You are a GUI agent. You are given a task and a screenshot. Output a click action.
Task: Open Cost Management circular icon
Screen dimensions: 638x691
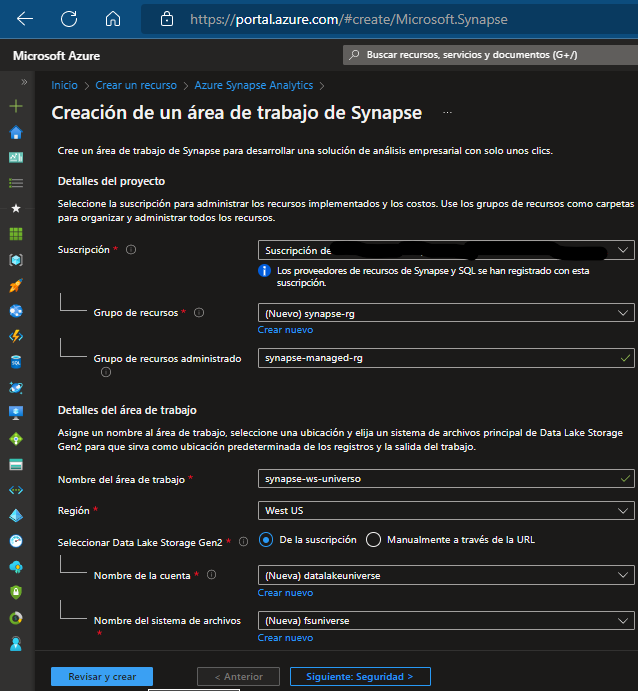tap(16, 618)
